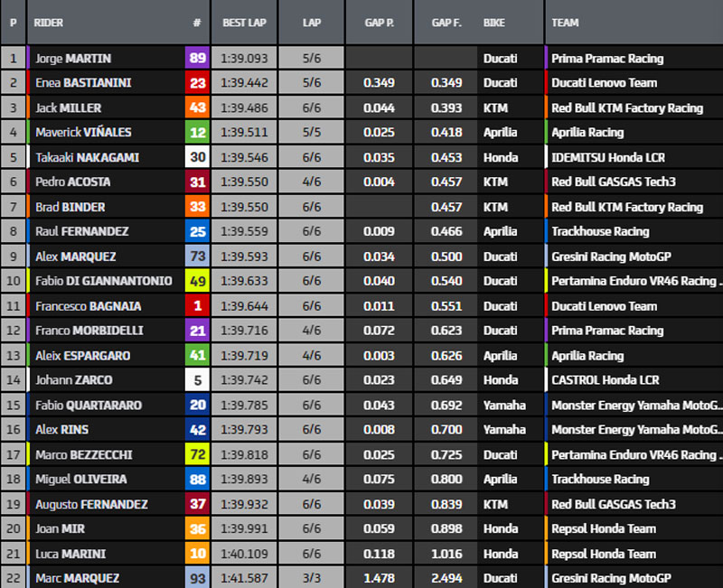
Task: Select the BIKE column header
Action: pyautogui.click(x=494, y=23)
